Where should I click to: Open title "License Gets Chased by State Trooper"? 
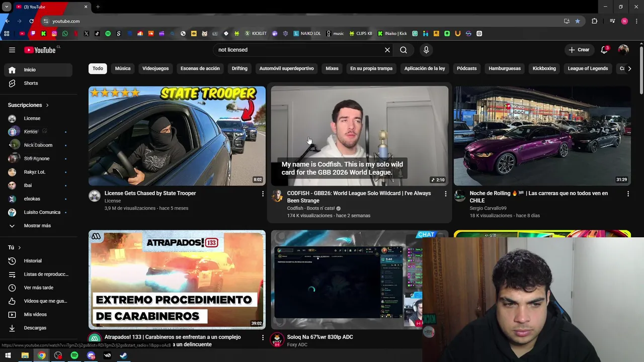[150, 193]
